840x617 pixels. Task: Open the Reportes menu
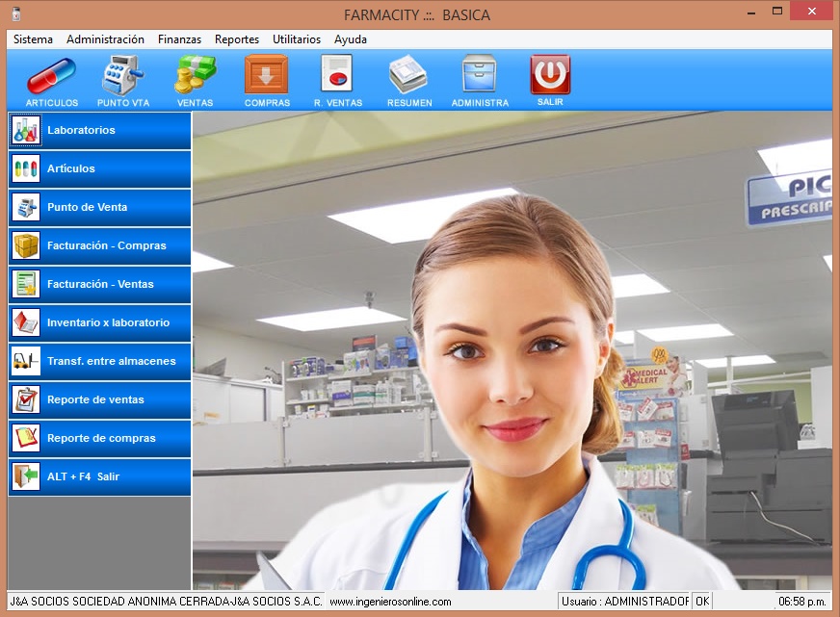(x=237, y=39)
